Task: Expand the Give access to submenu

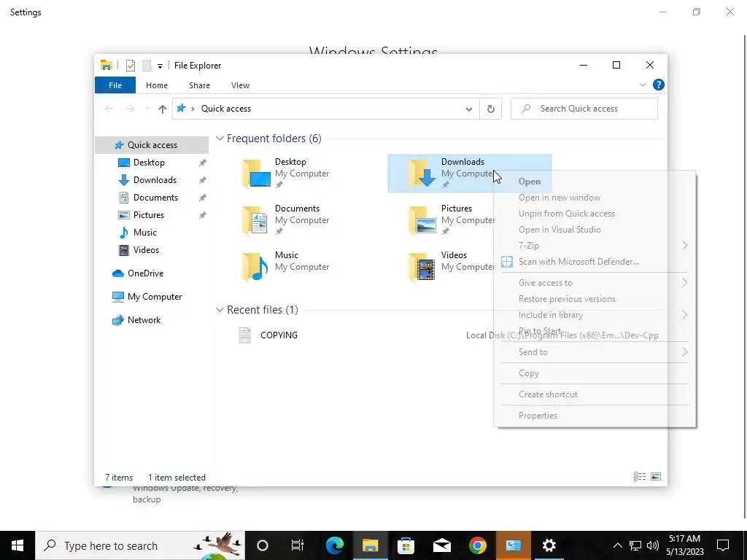Action: point(595,283)
